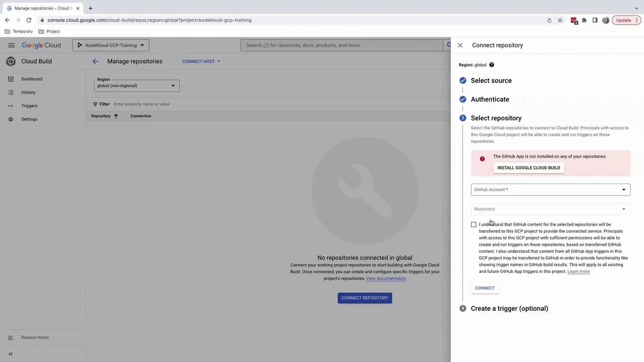644x362 pixels.
Task: Open the browser three-dot menu
Action: (637, 20)
